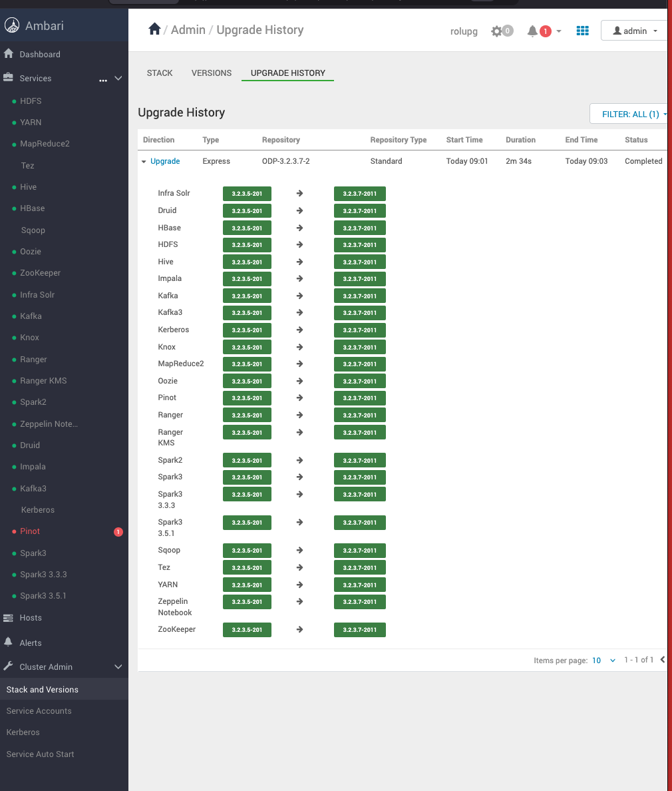The image size is (672, 791).
Task: Open alerts bell notification icon
Action: [532, 31]
